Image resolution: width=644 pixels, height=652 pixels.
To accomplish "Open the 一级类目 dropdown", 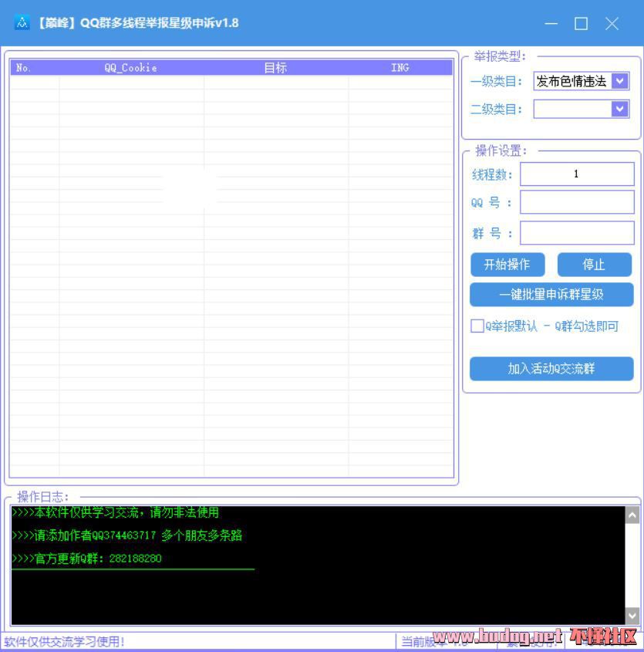I will pyautogui.click(x=619, y=81).
